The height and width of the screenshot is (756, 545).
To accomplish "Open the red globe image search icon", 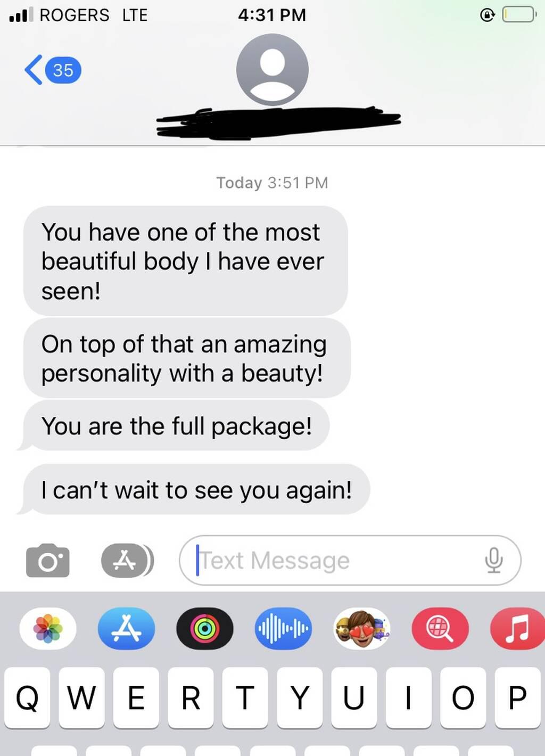I will click(440, 629).
